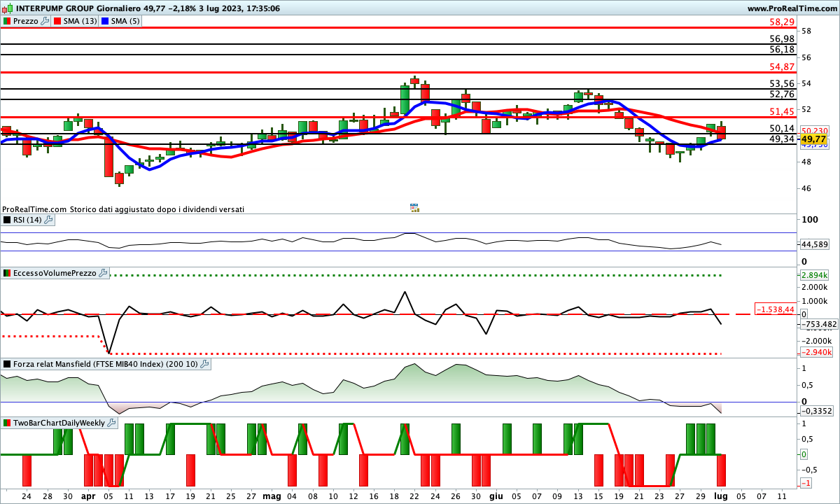Click the ProRealTime.com dividend-adjusted data note
Screen dimensions: 840x504
point(123,209)
